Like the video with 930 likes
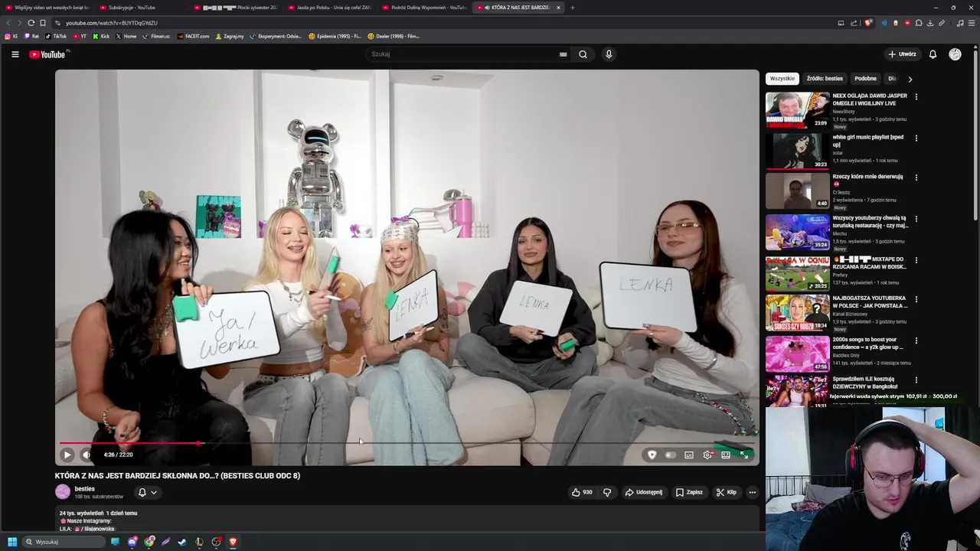This screenshot has height=551, width=980. (582, 492)
